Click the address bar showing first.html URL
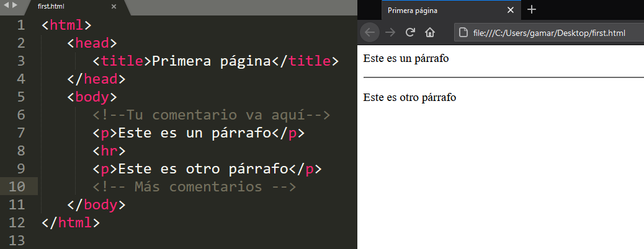 tap(549, 33)
